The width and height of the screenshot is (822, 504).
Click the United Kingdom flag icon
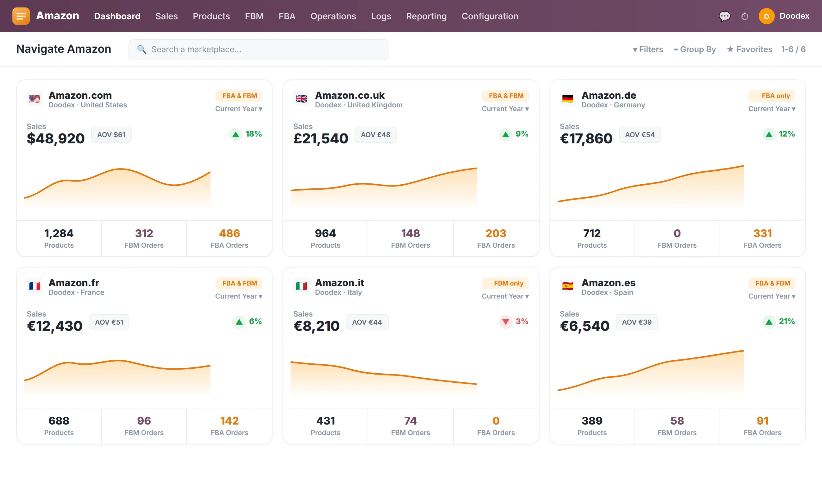[x=301, y=99]
